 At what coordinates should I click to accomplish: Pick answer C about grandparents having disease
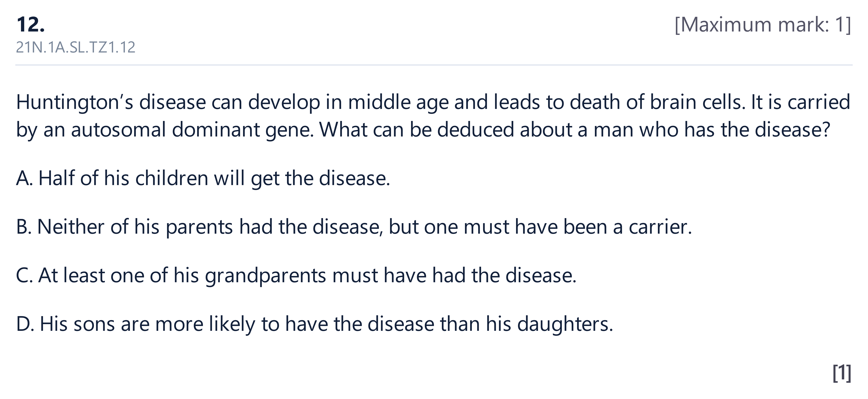[296, 275]
